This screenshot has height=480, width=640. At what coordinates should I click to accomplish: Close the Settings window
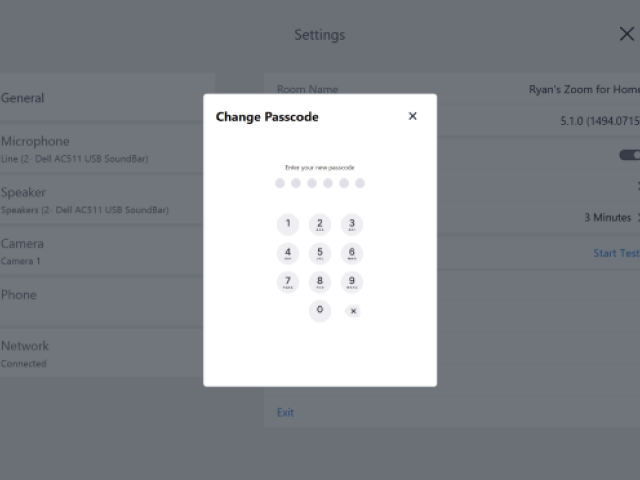pos(626,34)
